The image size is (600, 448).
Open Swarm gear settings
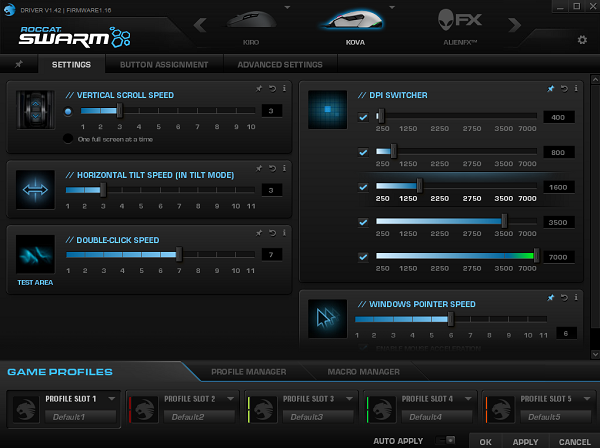(x=582, y=40)
